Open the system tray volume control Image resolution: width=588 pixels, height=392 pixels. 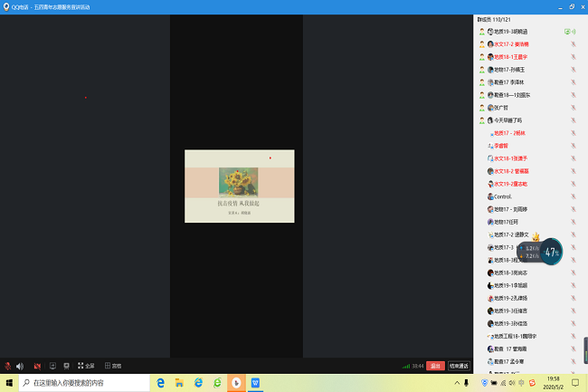tap(512, 383)
